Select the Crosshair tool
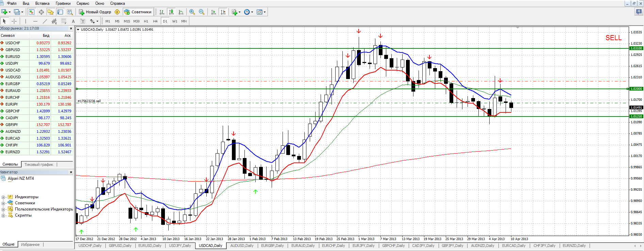 (14, 21)
